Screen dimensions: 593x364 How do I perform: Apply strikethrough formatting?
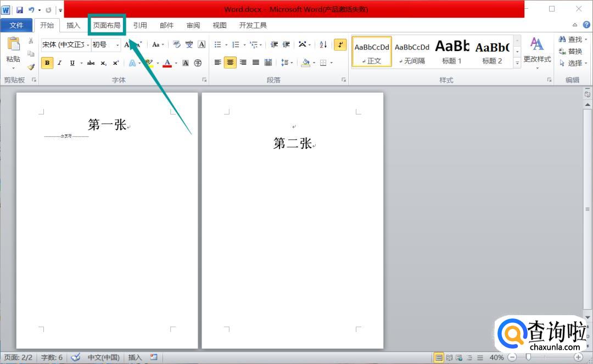pos(91,63)
